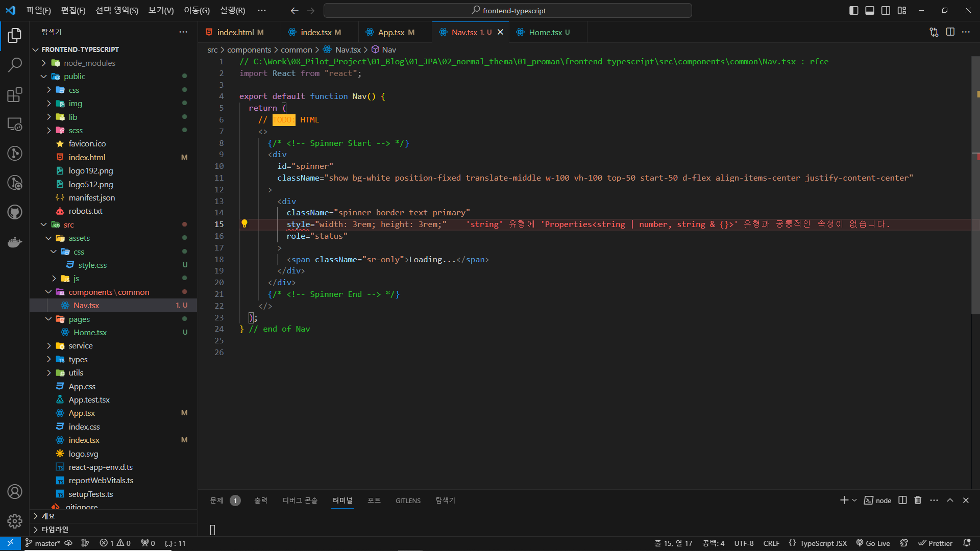Switch to the Home.tsx editor tab
Image resolution: width=980 pixels, height=551 pixels.
[x=545, y=32]
